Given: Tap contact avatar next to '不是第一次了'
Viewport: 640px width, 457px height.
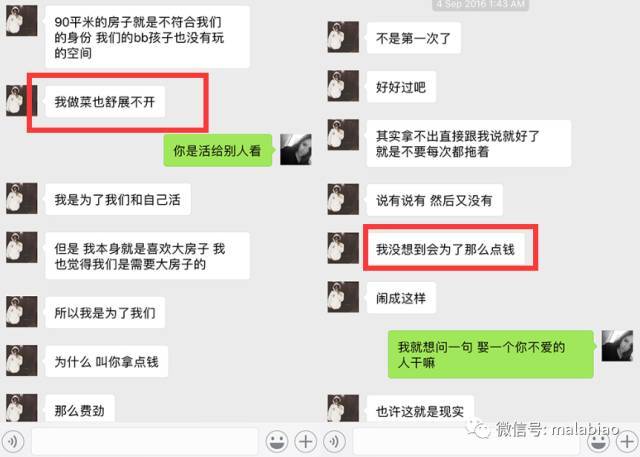Looking at the screenshot, I should (x=343, y=37).
